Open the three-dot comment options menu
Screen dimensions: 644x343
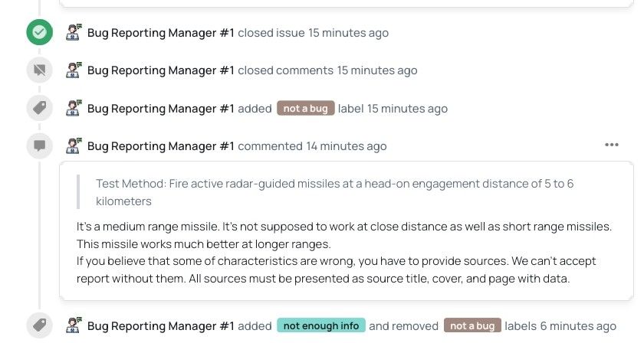[x=611, y=145]
